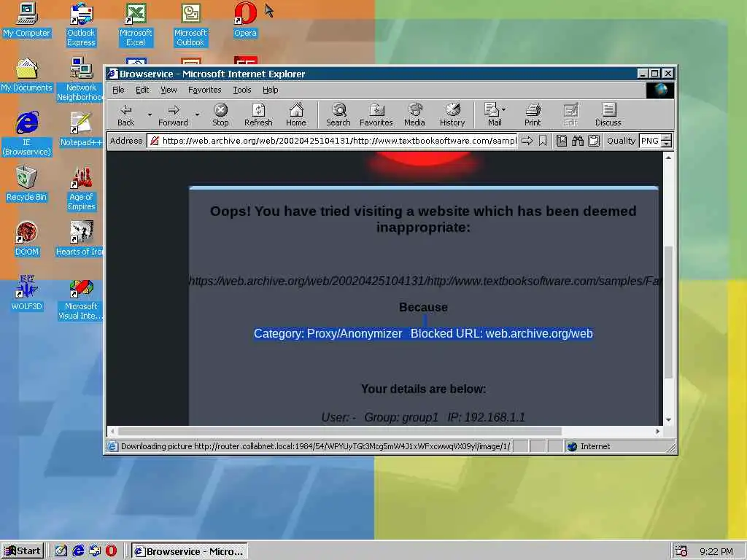This screenshot has width=747, height=560.
Task: Open the bookmarks book icon in Browservice bar
Action: click(x=562, y=141)
